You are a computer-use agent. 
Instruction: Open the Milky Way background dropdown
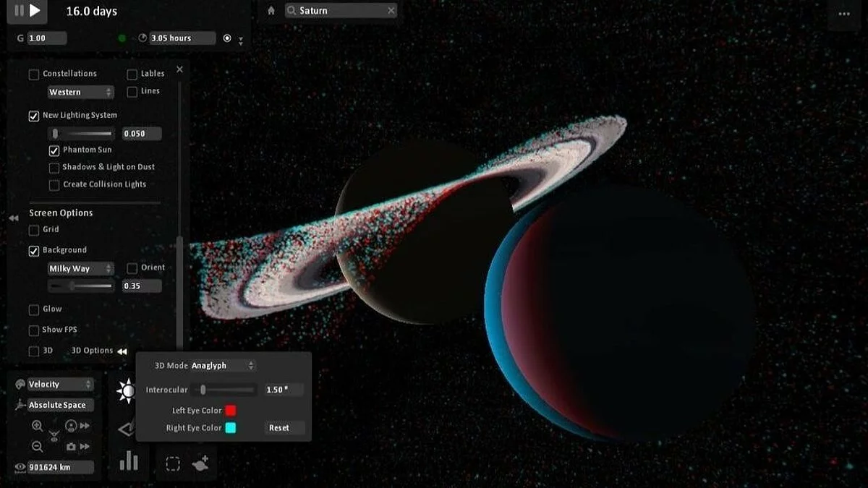[81, 267]
